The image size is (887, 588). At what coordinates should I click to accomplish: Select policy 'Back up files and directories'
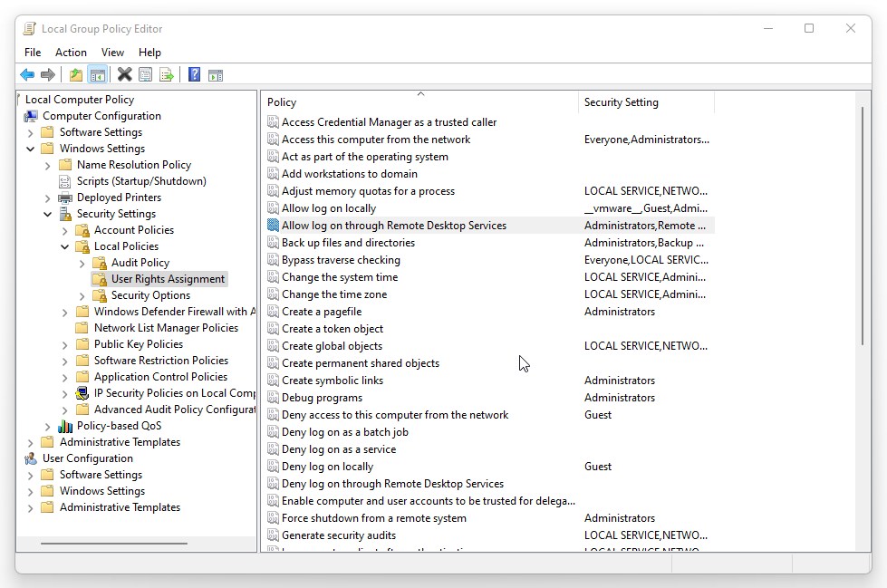348,243
